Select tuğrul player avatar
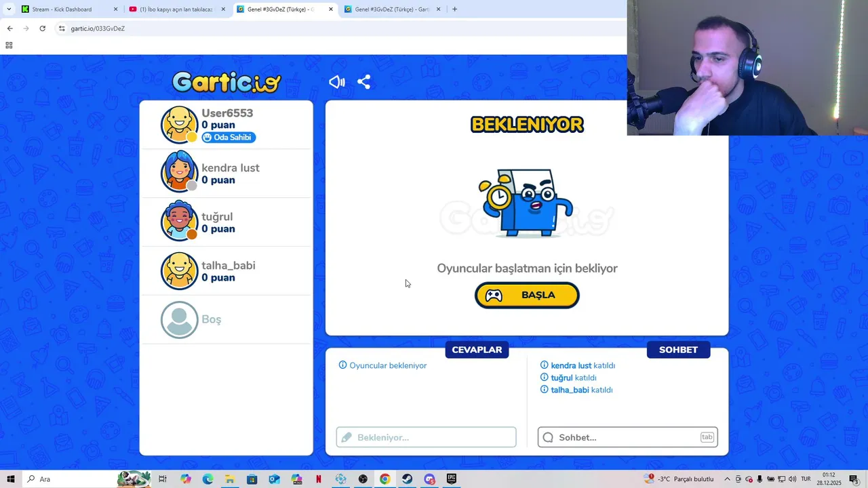 (179, 221)
